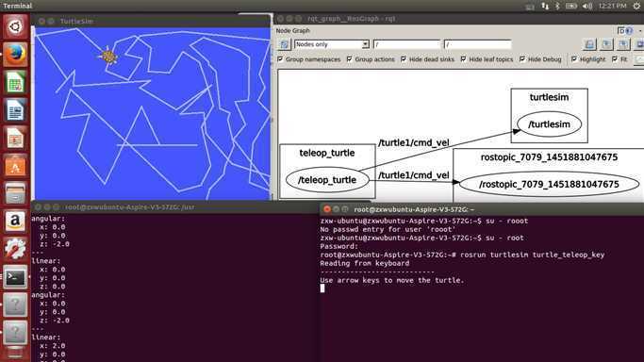Click the undock 'D' icon of Node Graph

click(x=621, y=31)
